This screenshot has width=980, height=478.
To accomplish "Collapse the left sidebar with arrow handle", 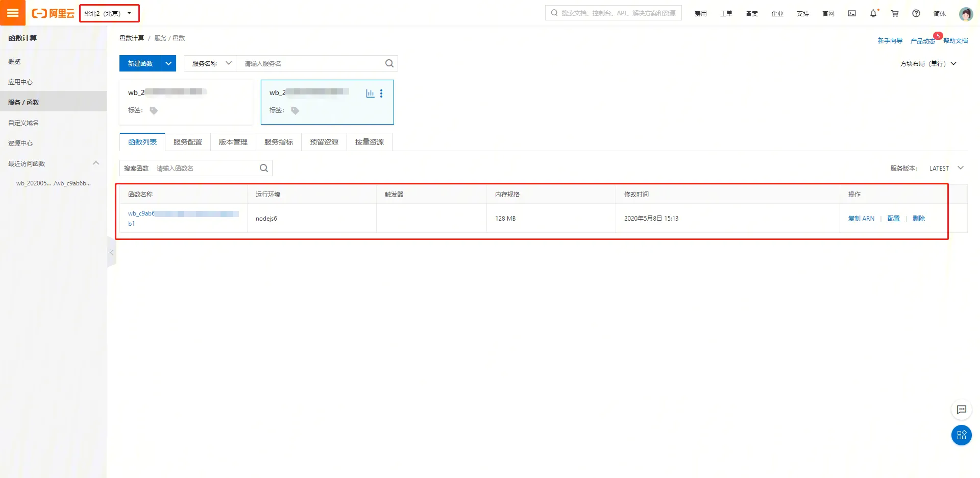I will [x=111, y=252].
